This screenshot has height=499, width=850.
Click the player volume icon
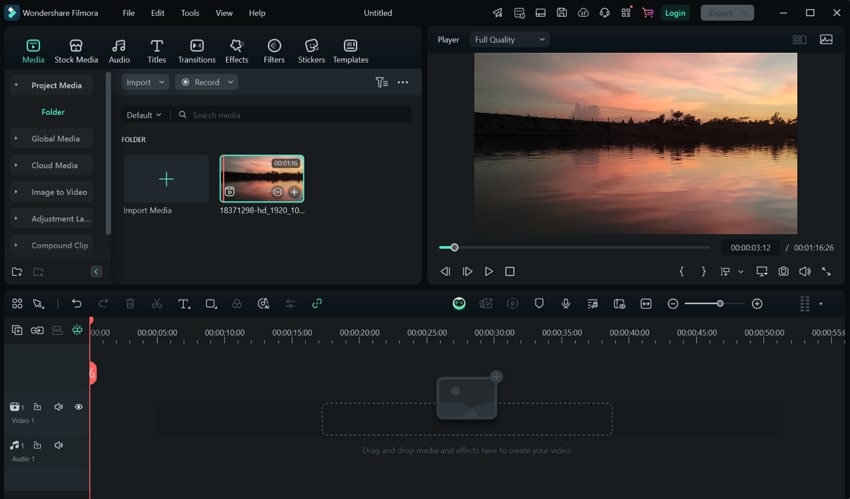click(x=805, y=271)
